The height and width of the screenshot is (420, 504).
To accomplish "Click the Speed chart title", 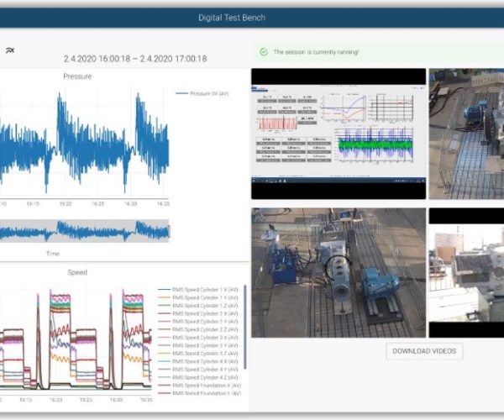I will click(x=77, y=272).
